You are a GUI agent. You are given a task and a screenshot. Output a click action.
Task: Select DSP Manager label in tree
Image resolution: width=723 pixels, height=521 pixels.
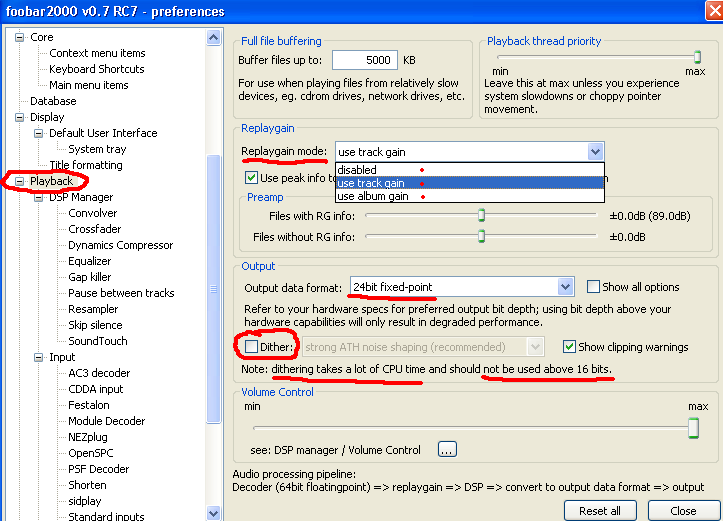point(81,197)
